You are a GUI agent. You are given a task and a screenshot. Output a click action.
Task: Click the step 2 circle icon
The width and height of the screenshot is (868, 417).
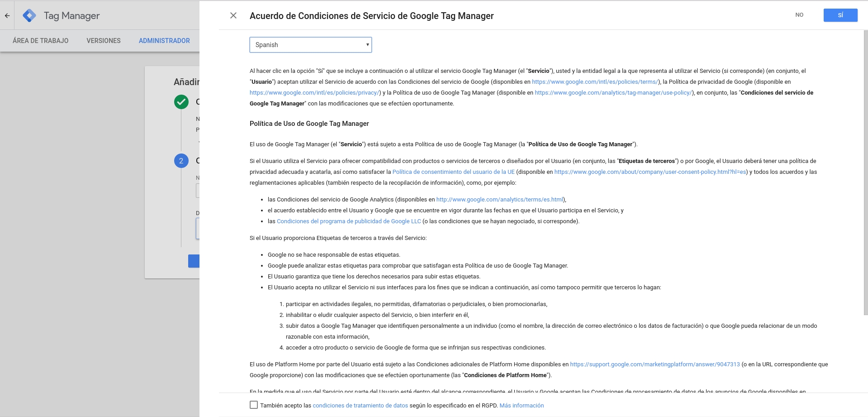click(181, 161)
